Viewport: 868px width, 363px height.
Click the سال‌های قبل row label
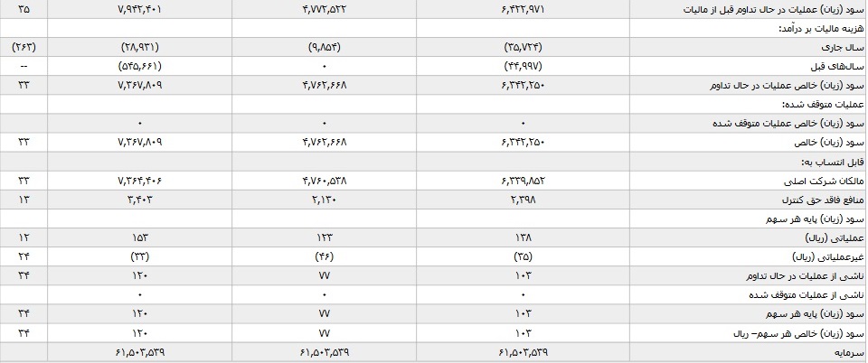(847, 66)
